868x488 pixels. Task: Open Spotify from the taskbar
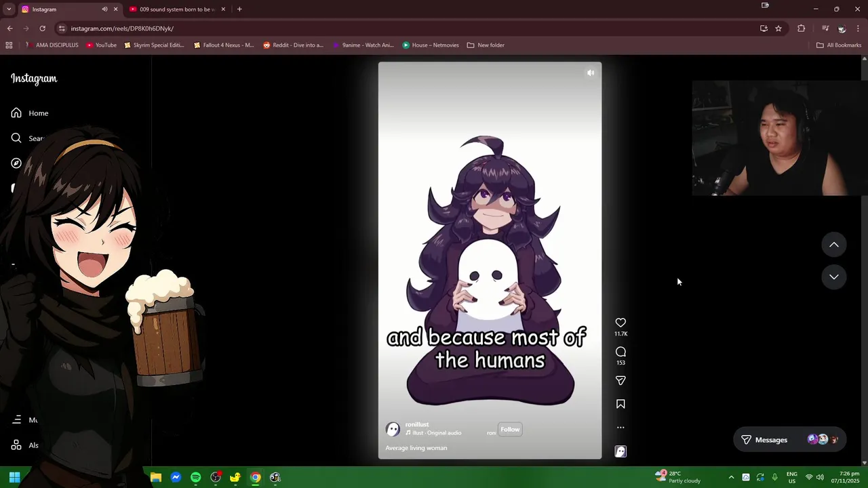pos(195,477)
